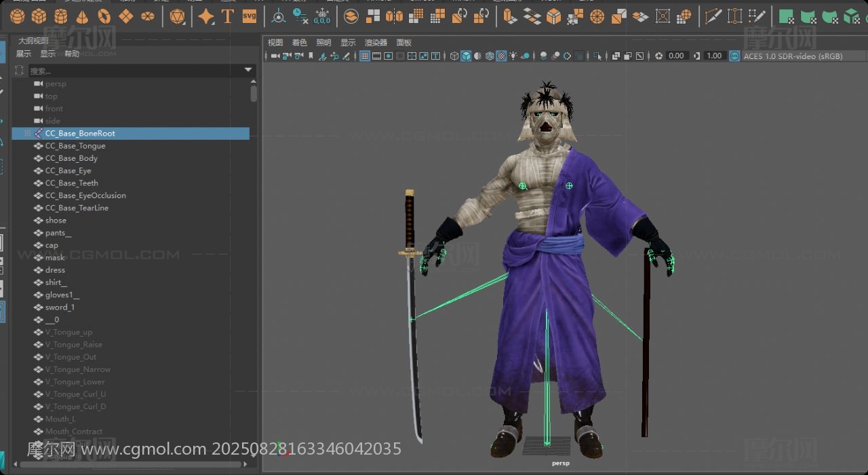Create a polygon sphere from the shelf
Viewport: 868px width, 475px height.
pos(18,16)
